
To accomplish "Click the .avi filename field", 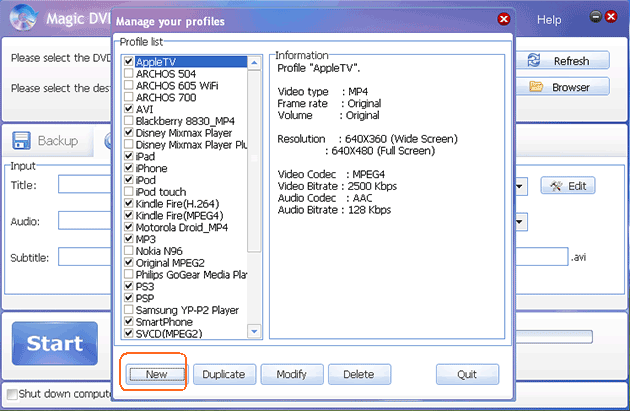I will coord(542,257).
